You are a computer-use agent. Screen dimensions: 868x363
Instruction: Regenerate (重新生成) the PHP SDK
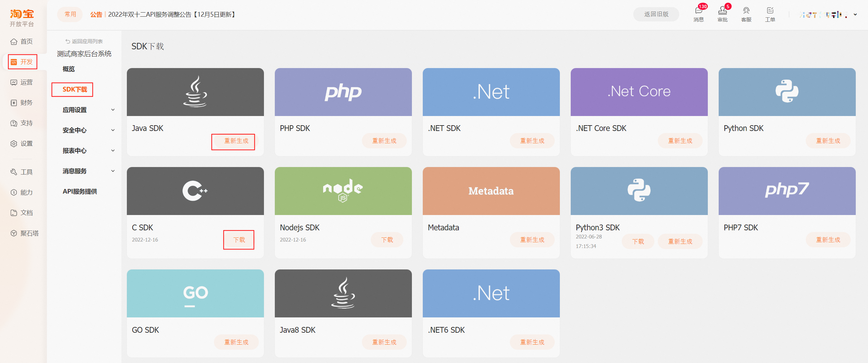[x=384, y=141]
